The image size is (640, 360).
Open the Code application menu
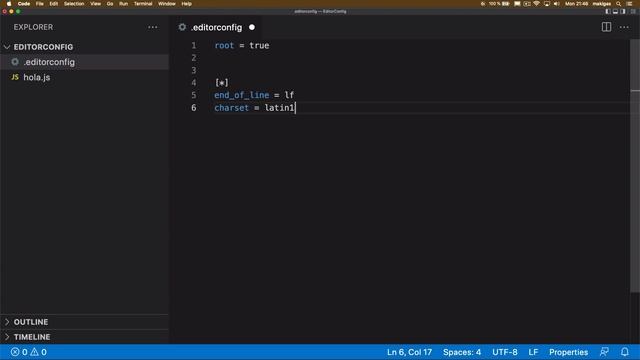coord(24,4)
